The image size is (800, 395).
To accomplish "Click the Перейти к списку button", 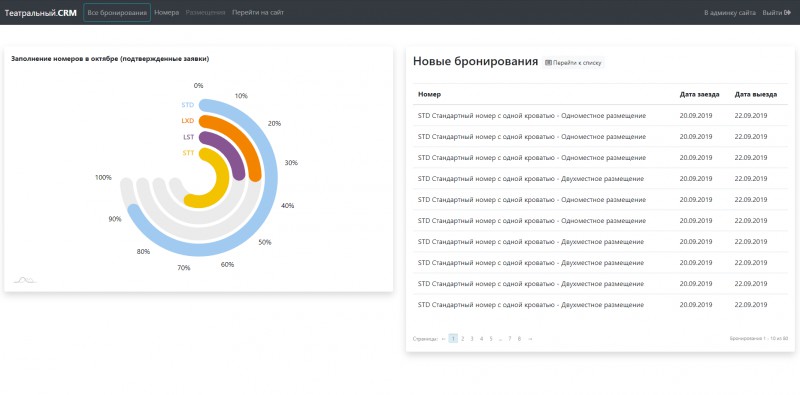I will pos(573,63).
